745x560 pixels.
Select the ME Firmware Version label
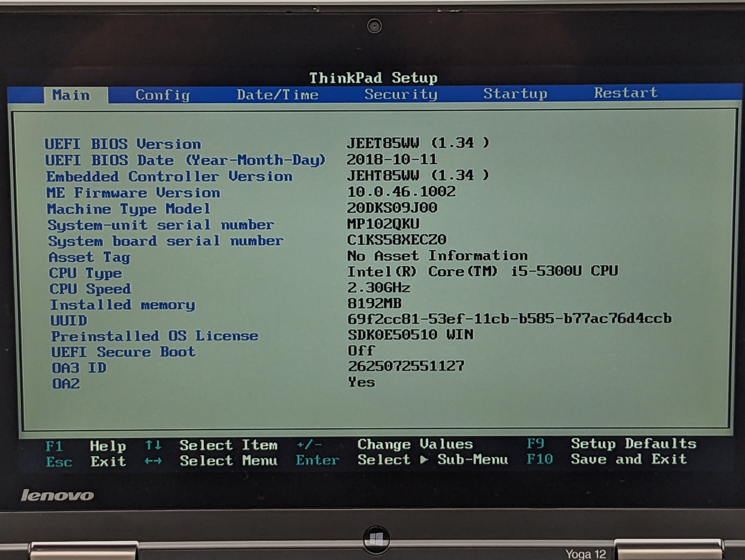(133, 193)
